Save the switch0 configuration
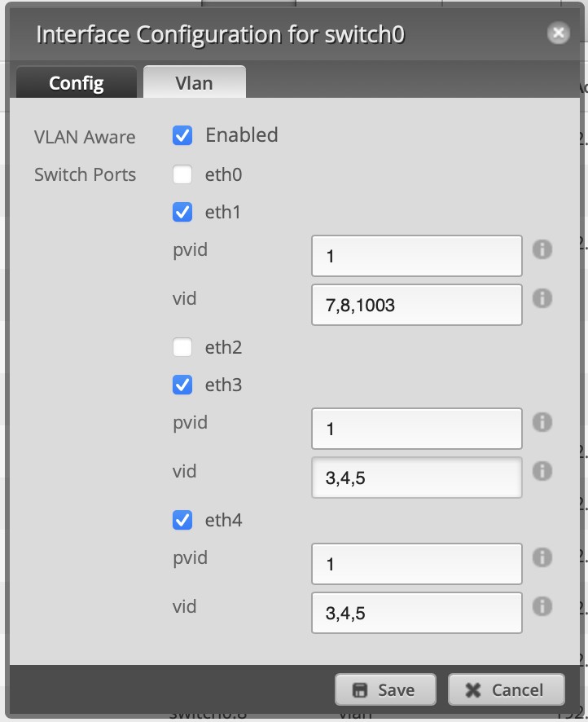This screenshot has height=722, width=588. (385, 689)
